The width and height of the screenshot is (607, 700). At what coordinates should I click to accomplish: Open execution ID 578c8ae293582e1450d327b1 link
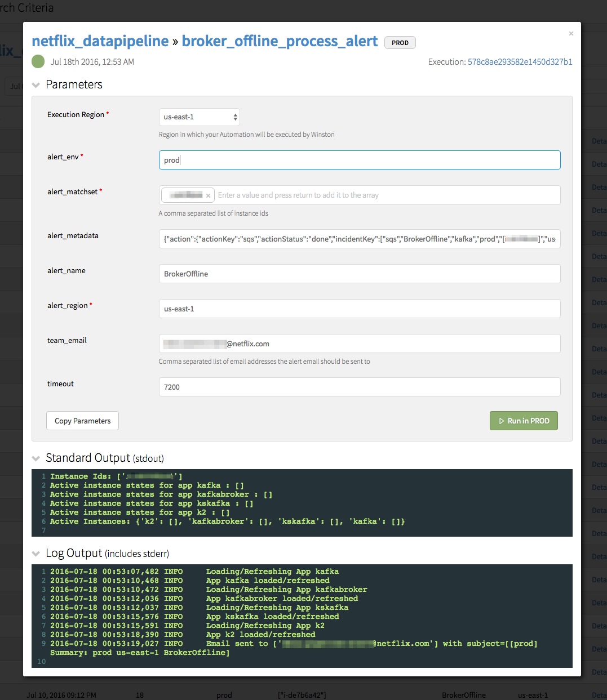tap(520, 62)
